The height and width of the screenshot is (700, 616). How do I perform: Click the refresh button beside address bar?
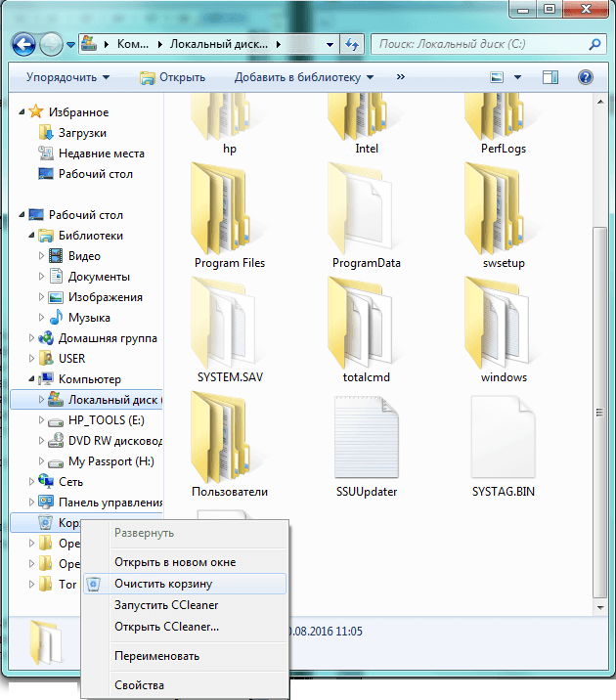[352, 44]
